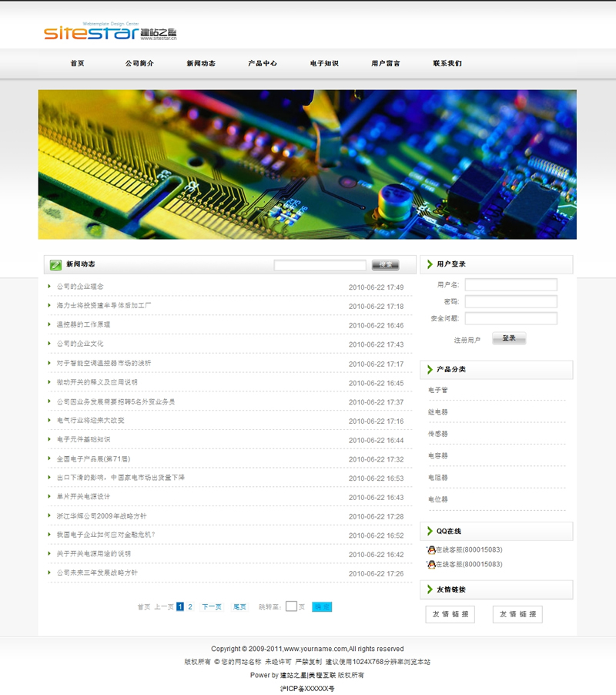Image resolution: width=616 pixels, height=695 pixels.
Task: Open the 联系我们 page from the navigation bar
Action: [x=447, y=63]
